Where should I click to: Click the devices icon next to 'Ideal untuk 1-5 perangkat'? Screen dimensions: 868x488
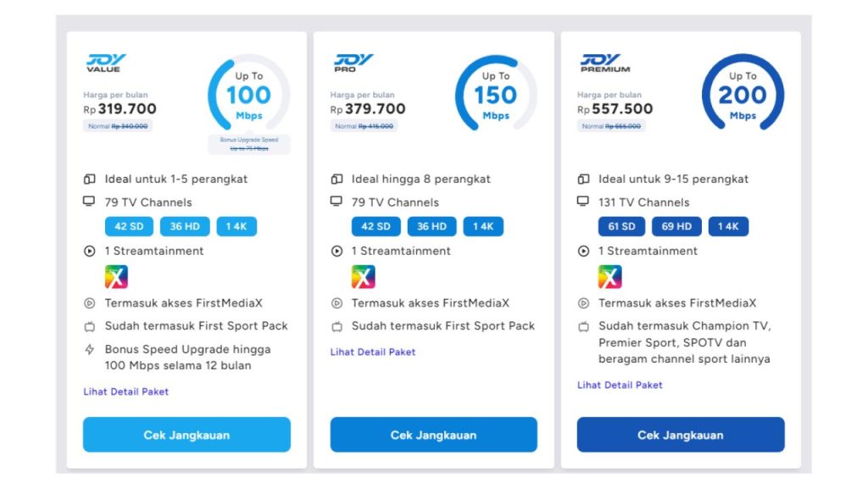pos(88,179)
